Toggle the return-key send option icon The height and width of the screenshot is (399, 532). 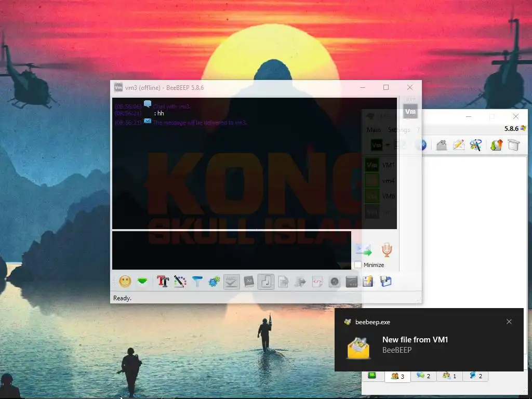(266, 282)
